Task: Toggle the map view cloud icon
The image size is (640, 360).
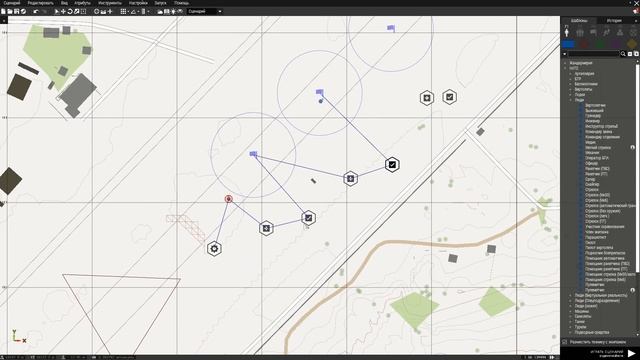Action: pyautogui.click(x=160, y=11)
